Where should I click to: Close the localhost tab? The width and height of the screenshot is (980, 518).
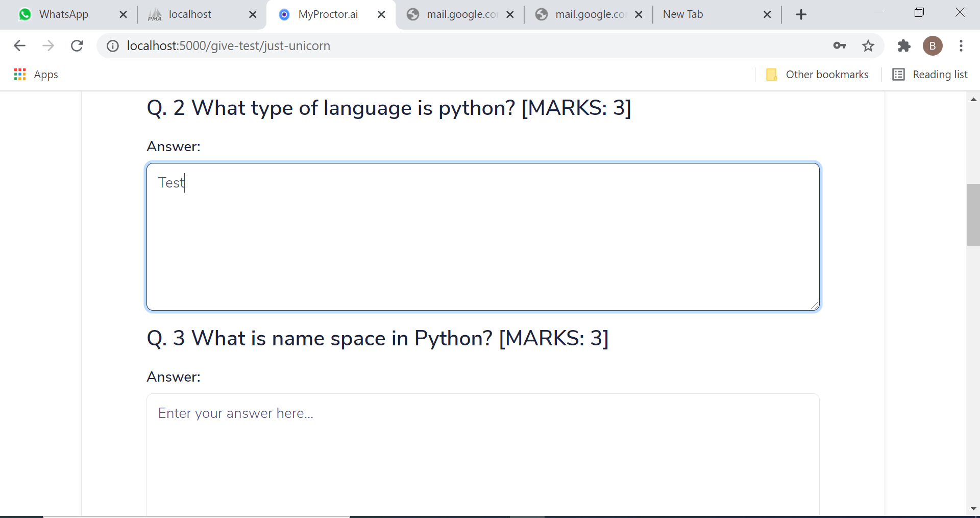point(253,14)
